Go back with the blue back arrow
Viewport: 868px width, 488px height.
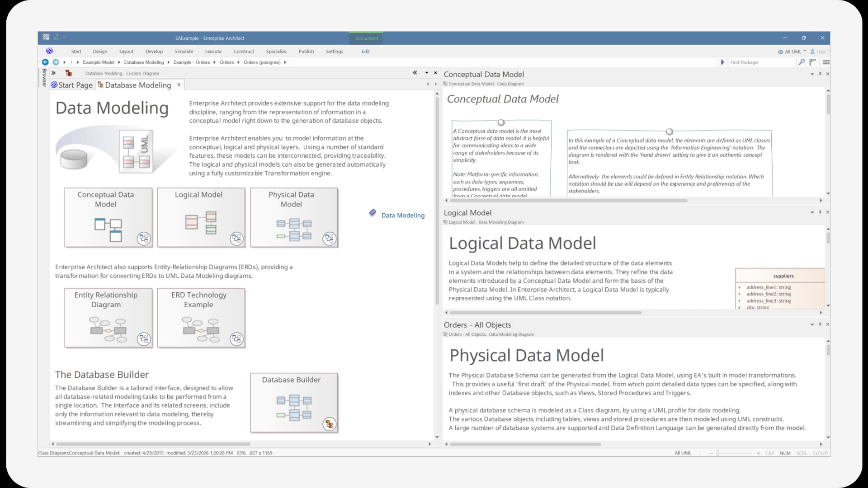[45, 62]
